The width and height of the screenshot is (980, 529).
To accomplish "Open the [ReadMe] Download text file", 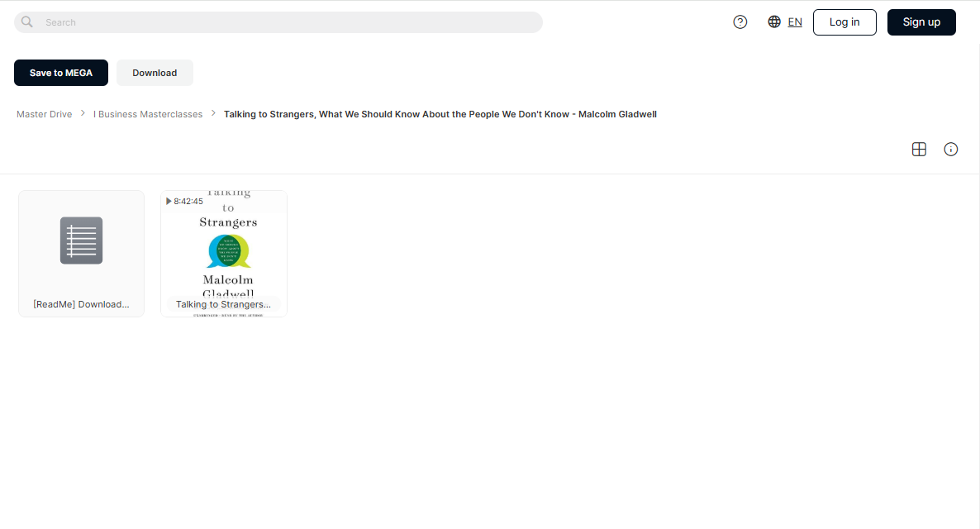I will click(81, 254).
